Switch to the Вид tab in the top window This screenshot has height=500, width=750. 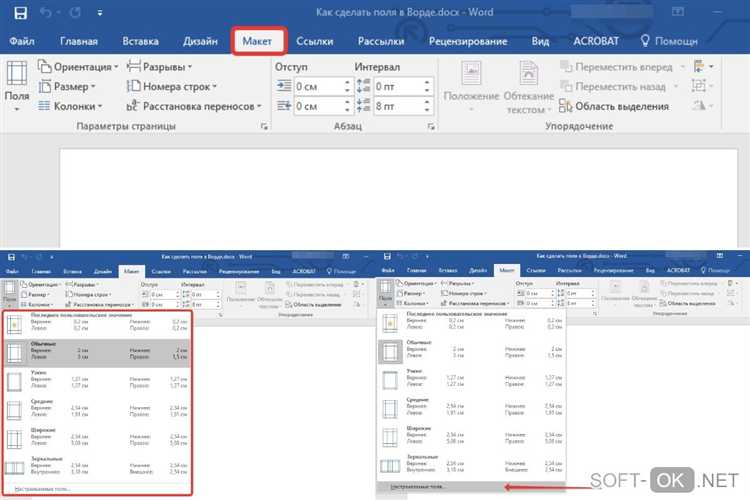click(x=540, y=42)
